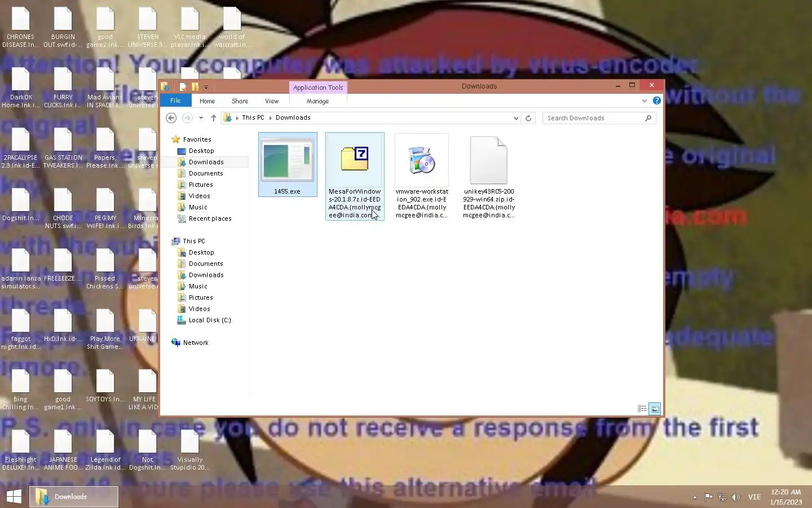Select the unikey43RC5 zip file icon

pyautogui.click(x=489, y=160)
